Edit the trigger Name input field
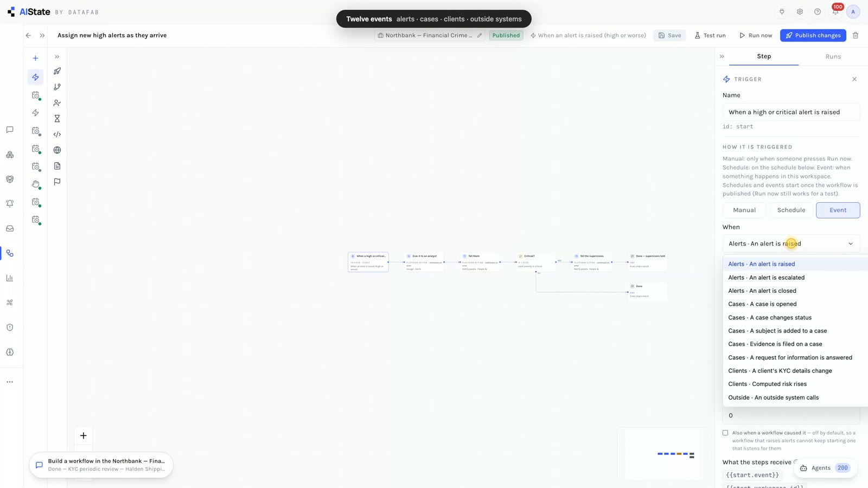The width and height of the screenshot is (868, 488). click(791, 112)
